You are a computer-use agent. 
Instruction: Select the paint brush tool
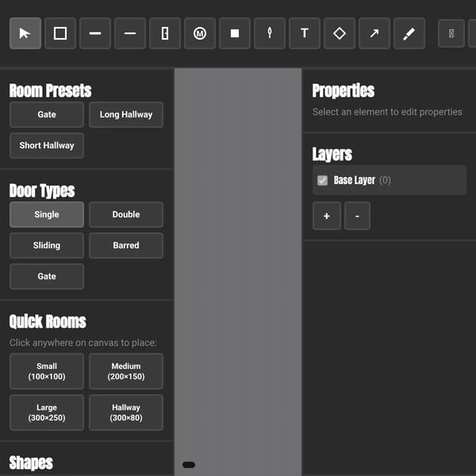[409, 33]
